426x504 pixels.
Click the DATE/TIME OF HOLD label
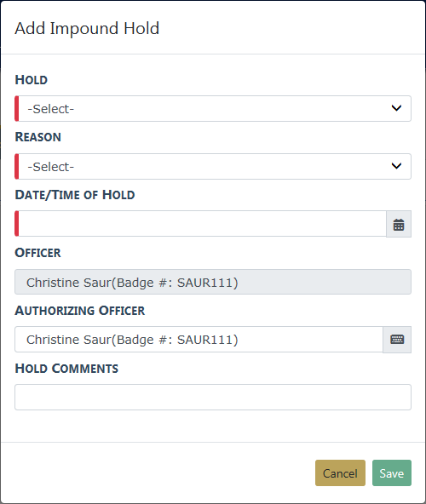(x=75, y=195)
